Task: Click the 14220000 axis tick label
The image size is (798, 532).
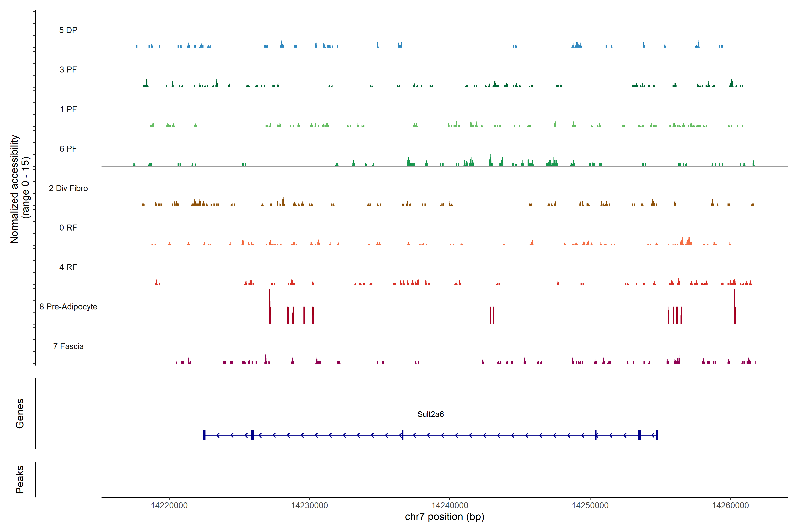Action: point(169,506)
